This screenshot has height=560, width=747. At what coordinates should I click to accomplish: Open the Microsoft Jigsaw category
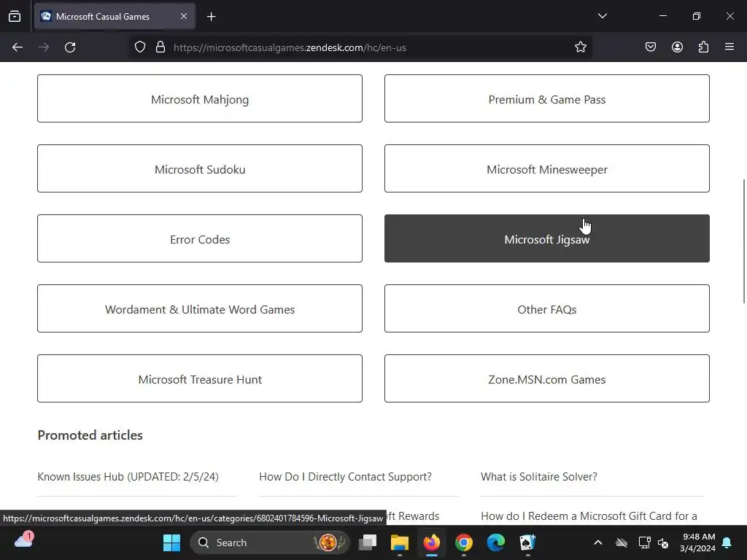(547, 238)
